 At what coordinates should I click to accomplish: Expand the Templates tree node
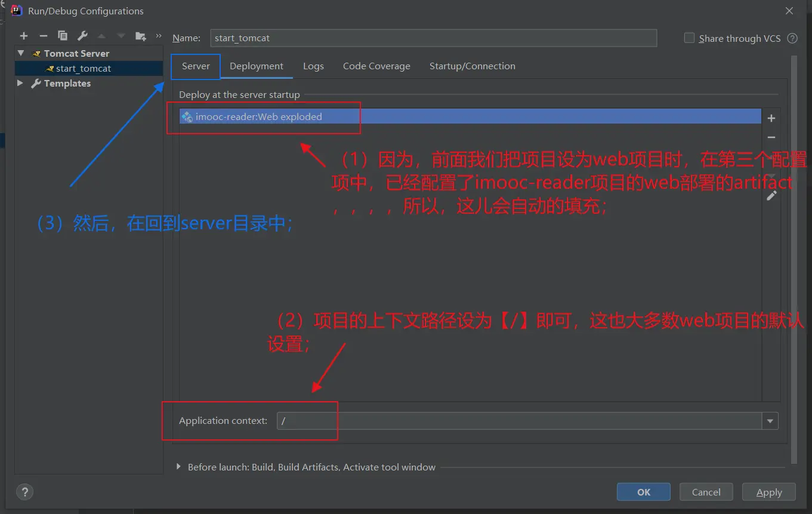point(21,83)
